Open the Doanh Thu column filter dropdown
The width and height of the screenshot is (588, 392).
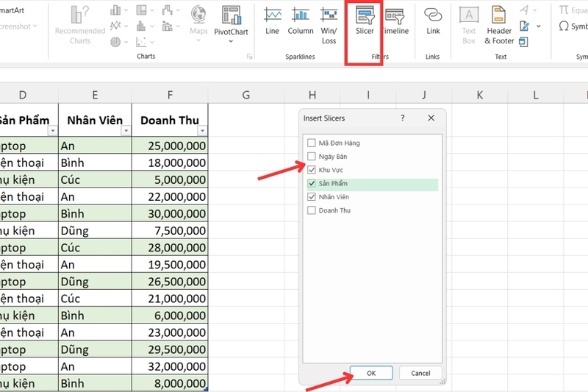click(x=202, y=131)
